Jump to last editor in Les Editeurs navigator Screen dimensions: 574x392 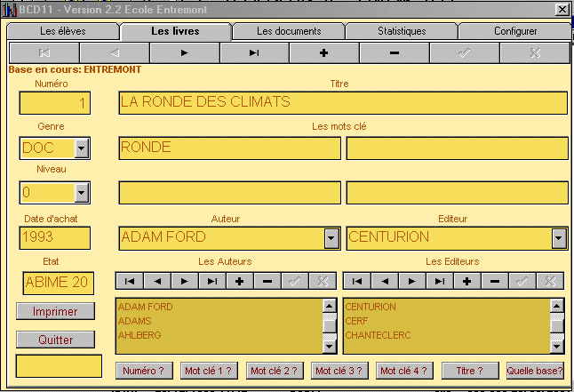439,282
